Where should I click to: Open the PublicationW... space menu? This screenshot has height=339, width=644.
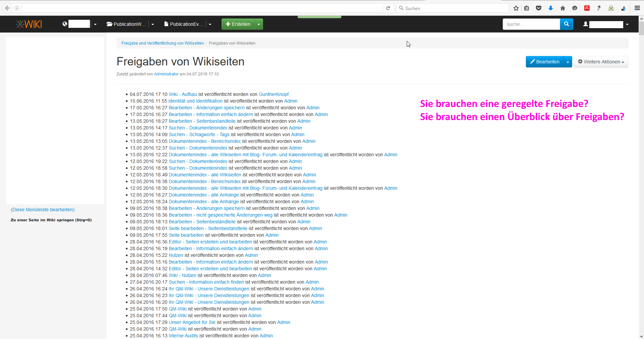click(127, 24)
